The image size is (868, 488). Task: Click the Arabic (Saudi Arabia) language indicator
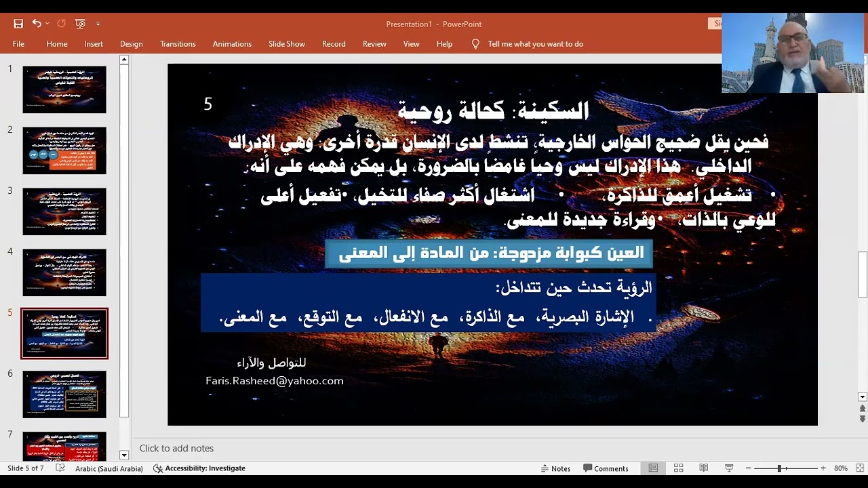109,468
